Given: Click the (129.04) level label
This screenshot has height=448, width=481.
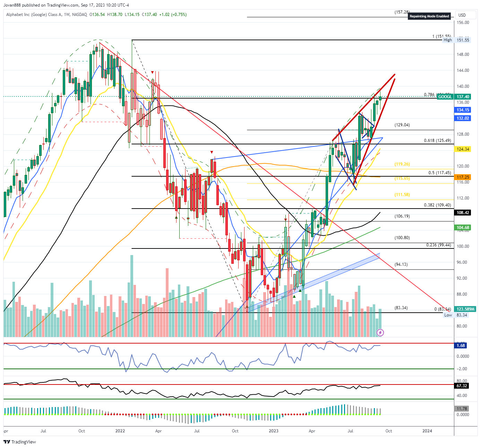Looking at the screenshot, I should (402, 125).
